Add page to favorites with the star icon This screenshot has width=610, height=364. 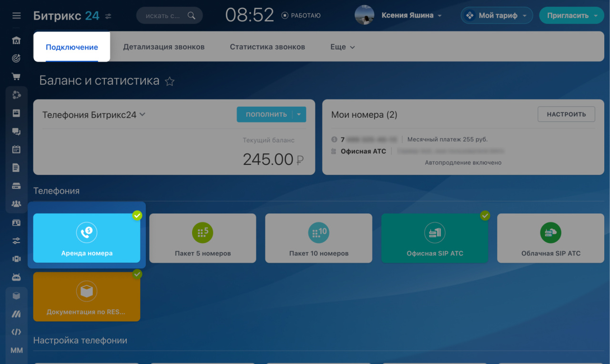170,81
